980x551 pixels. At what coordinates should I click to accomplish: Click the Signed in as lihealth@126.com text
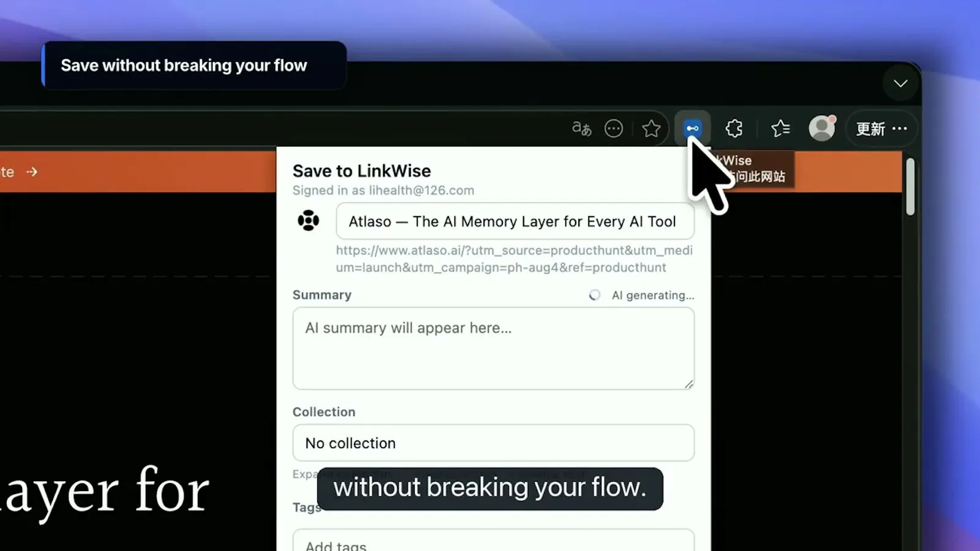[x=383, y=190]
